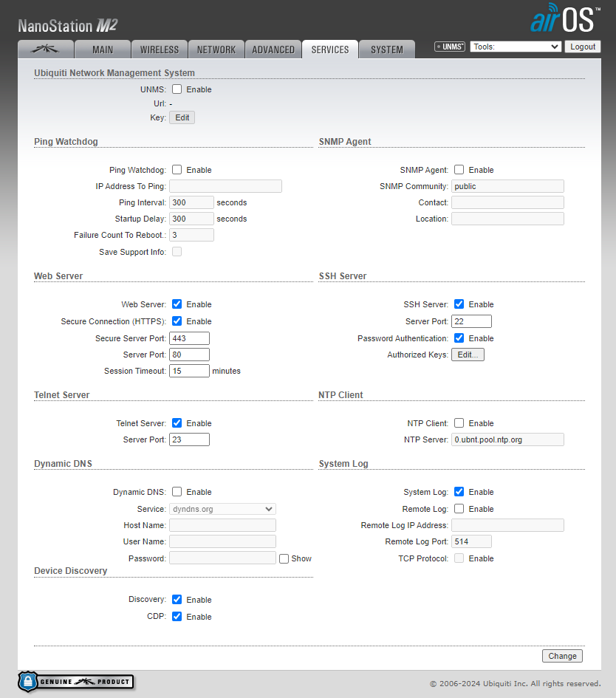The width and height of the screenshot is (616, 698).
Task: Expand the Dynamic DNS Service dropdown
Action: coord(222,509)
